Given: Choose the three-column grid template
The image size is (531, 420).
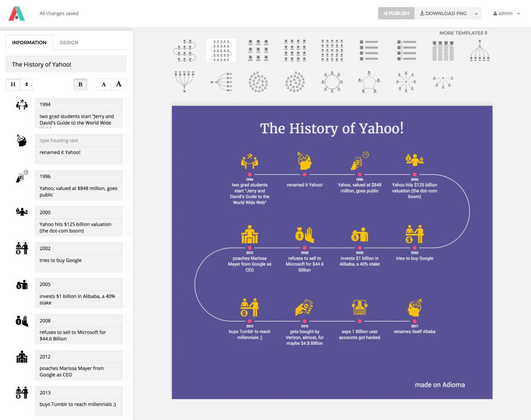Looking at the screenshot, I should point(258,50).
